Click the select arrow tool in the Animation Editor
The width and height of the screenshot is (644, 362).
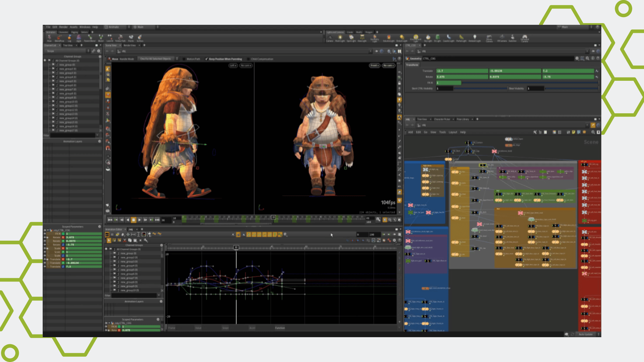[109, 240]
